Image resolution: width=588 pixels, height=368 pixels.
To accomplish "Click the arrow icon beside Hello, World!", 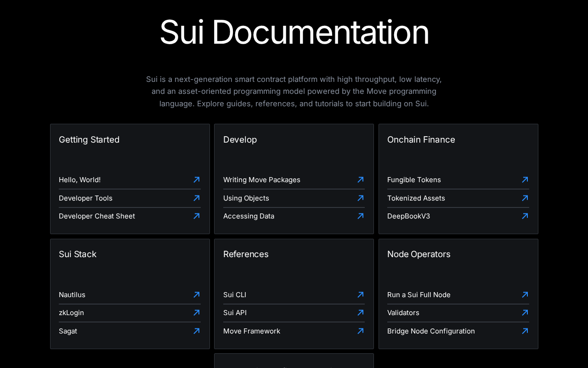I will [197, 180].
